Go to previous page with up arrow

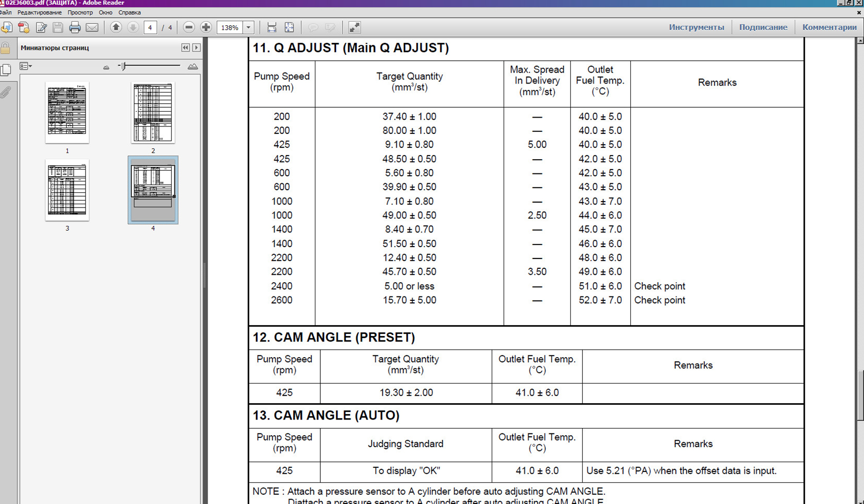pos(116,28)
